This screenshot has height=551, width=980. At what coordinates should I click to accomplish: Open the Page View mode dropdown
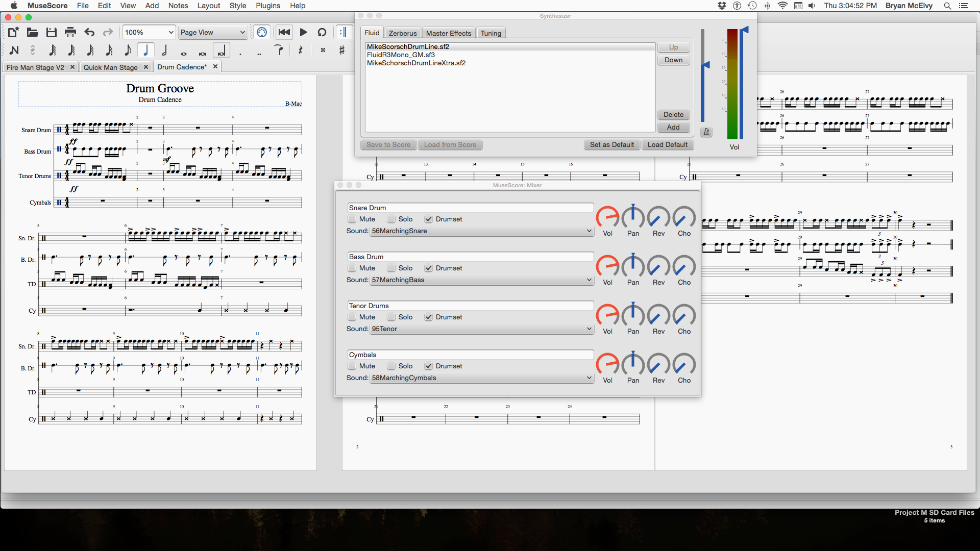point(213,33)
